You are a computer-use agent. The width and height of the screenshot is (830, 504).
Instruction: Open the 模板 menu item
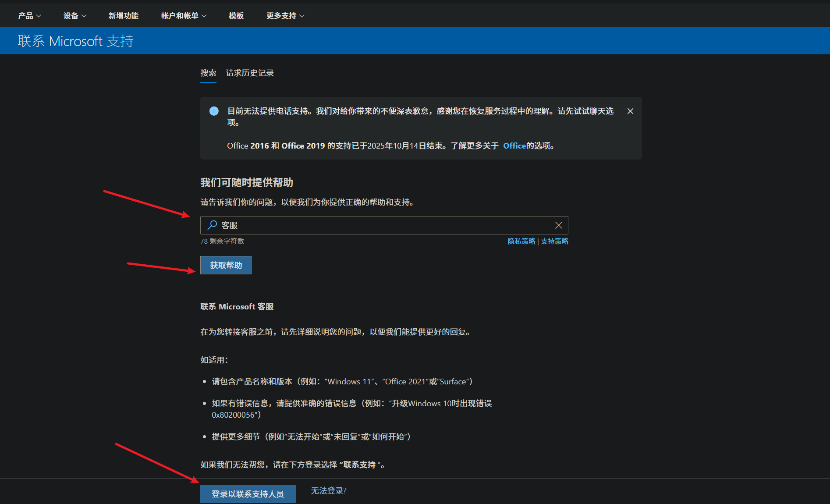(235, 15)
